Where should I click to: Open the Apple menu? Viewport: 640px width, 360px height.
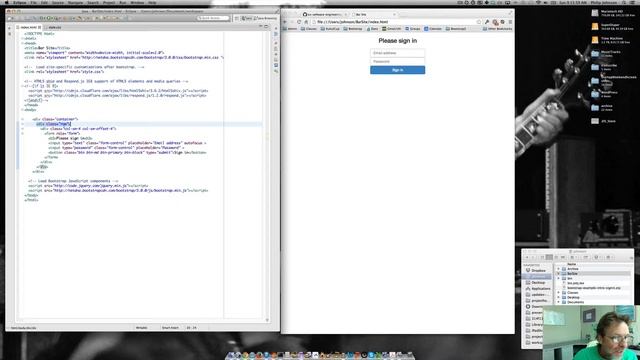[x=7, y=2]
